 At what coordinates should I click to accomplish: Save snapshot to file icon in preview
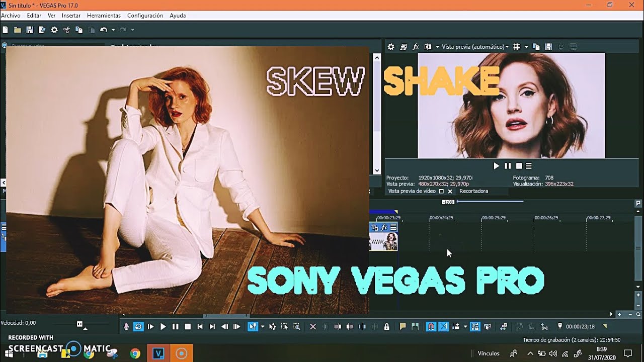coord(548,47)
